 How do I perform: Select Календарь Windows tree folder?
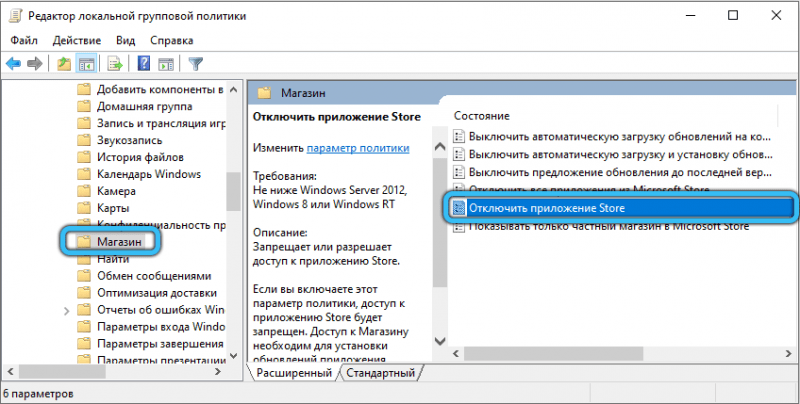click(139, 174)
